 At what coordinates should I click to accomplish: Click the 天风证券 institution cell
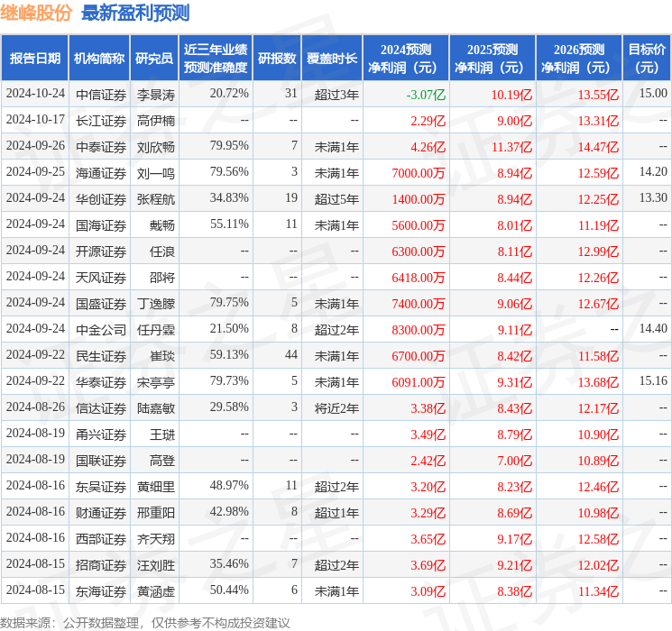101,278
